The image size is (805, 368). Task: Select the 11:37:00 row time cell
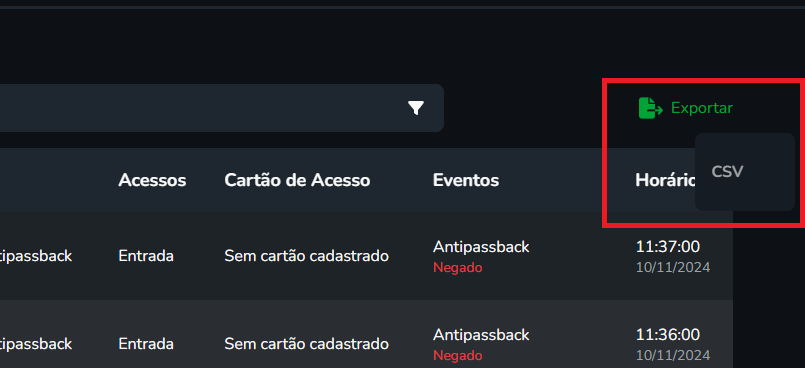[x=668, y=247]
